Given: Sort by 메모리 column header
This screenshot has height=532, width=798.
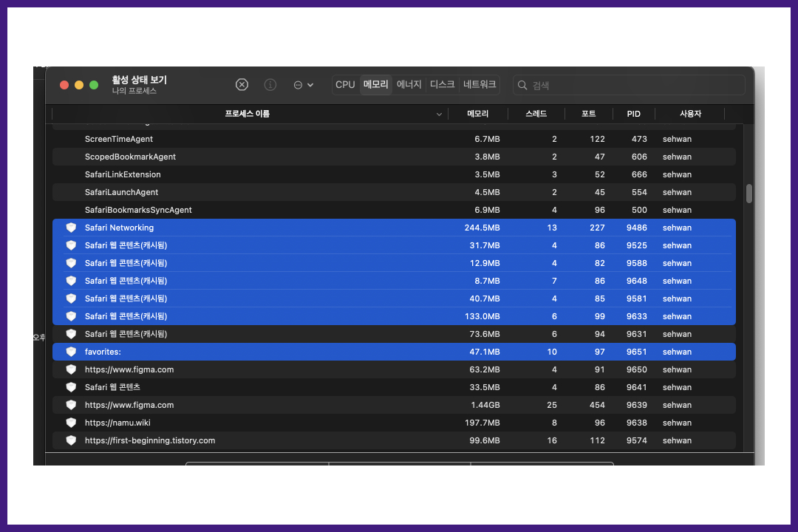Looking at the screenshot, I should point(477,114).
